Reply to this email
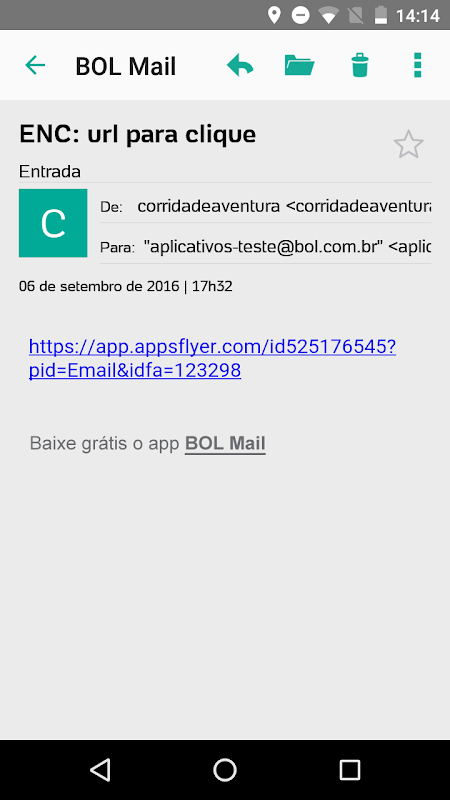The width and height of the screenshot is (450, 800). [240, 65]
